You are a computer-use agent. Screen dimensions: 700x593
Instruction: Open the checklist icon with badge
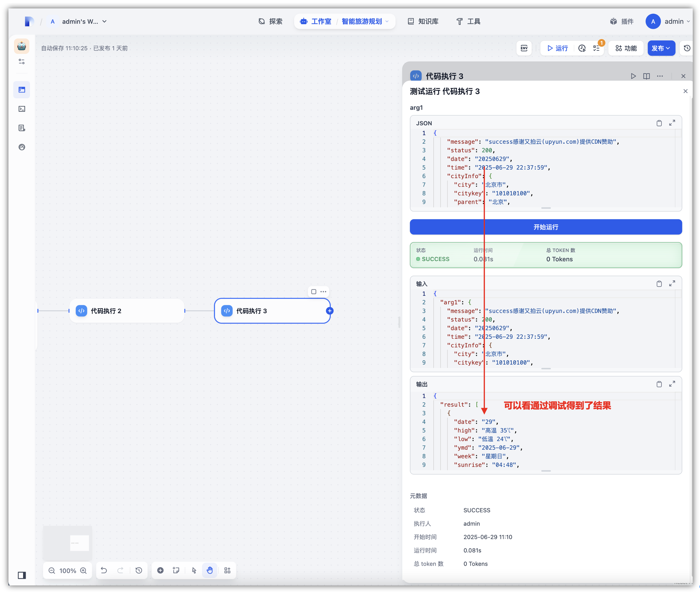596,48
